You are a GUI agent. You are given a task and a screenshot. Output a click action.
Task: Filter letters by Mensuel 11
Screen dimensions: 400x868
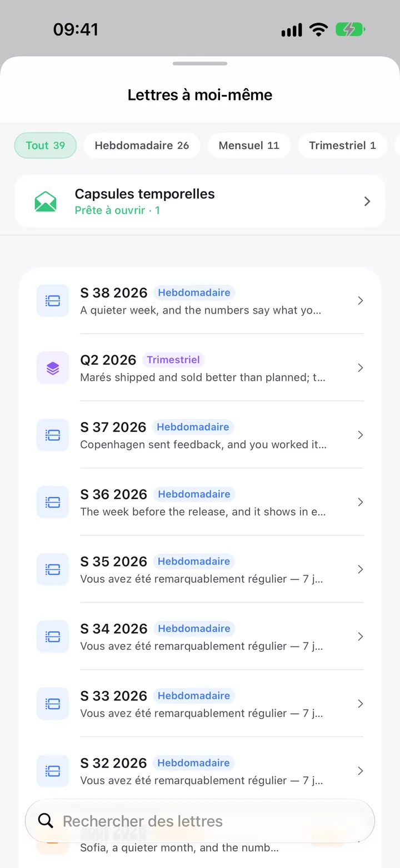pyautogui.click(x=249, y=145)
